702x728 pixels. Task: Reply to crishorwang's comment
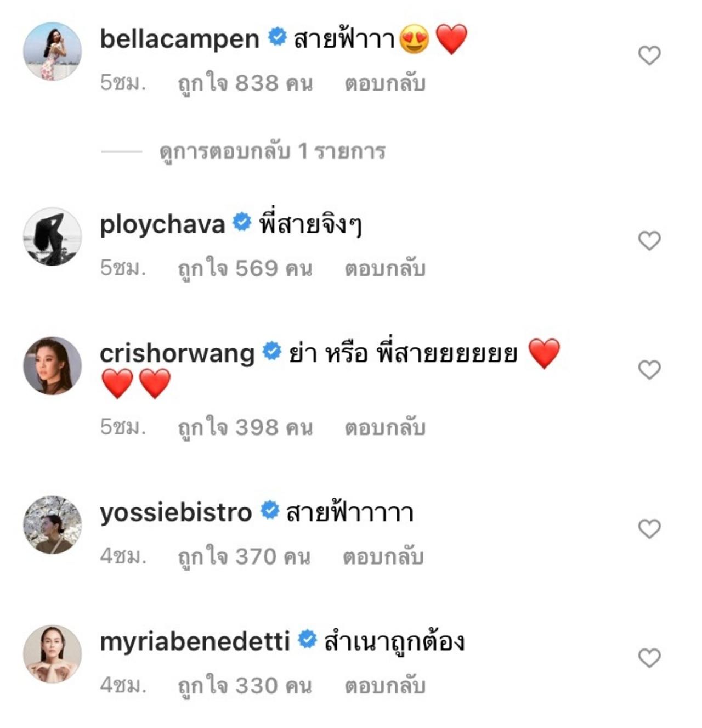(385, 427)
